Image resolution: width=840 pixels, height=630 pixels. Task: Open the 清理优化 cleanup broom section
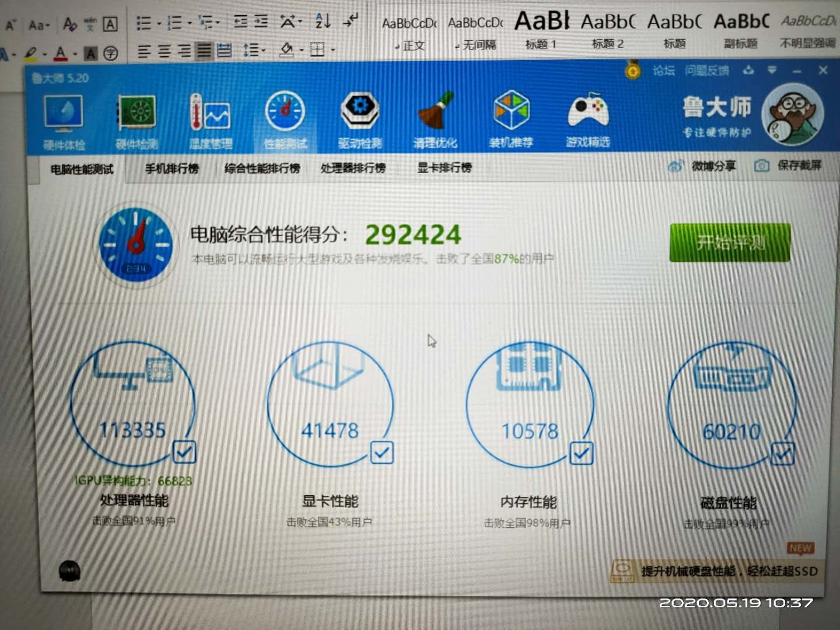[x=435, y=120]
